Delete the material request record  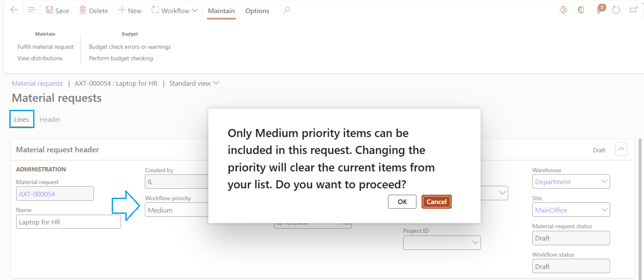tap(94, 11)
